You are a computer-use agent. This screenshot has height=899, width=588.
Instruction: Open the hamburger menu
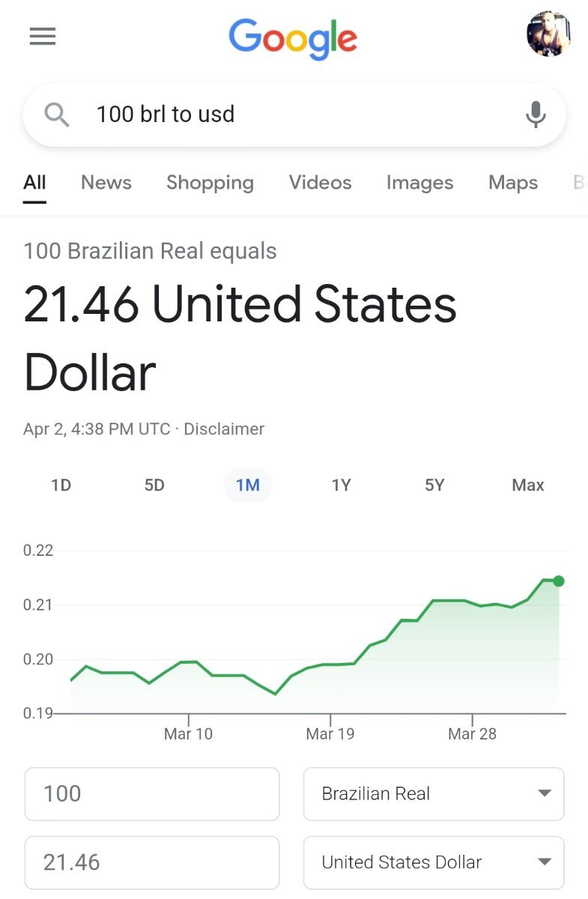[43, 36]
